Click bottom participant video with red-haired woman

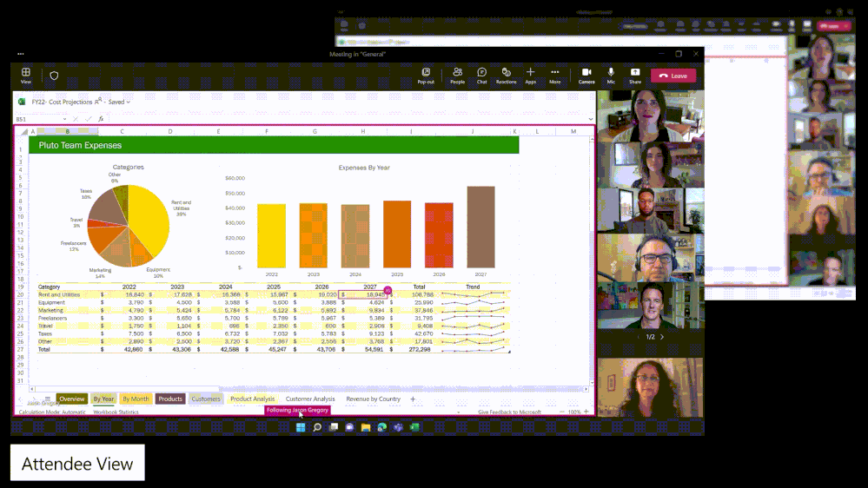click(651, 387)
